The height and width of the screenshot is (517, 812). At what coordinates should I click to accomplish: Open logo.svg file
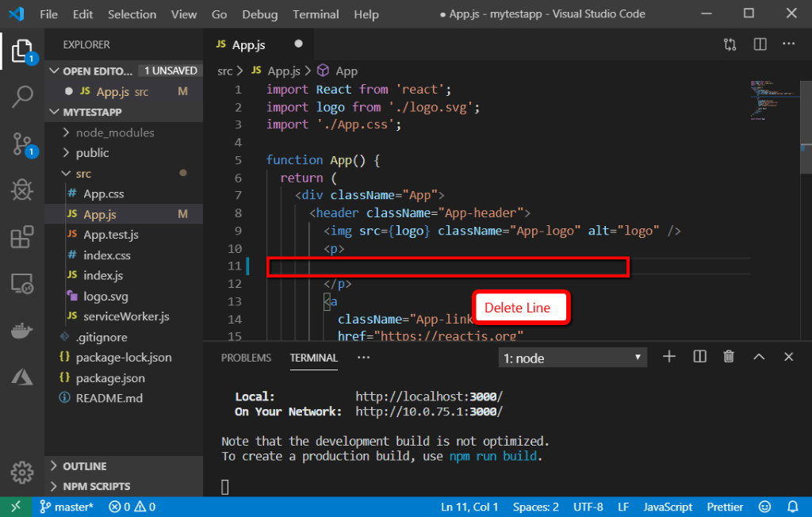coord(105,297)
